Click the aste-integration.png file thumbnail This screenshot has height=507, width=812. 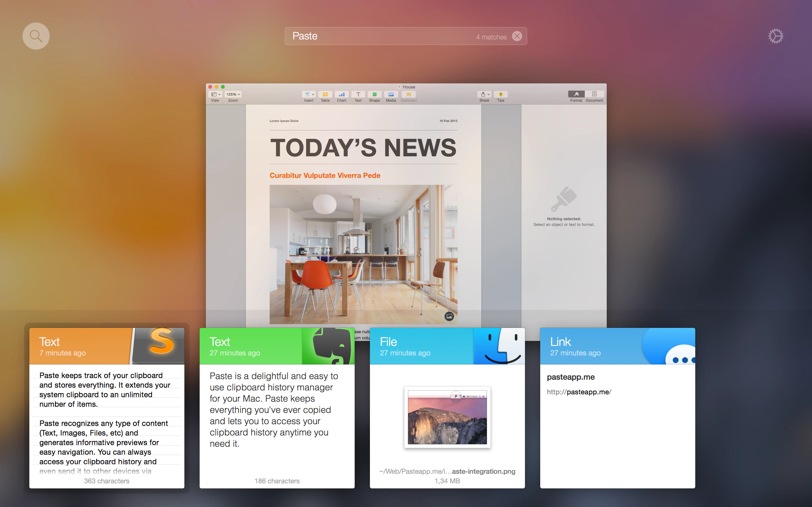(x=447, y=417)
